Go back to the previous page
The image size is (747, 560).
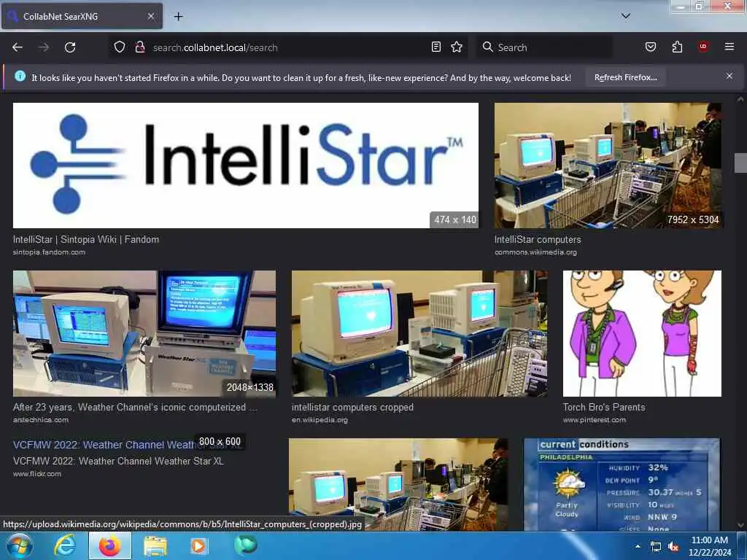tap(18, 47)
